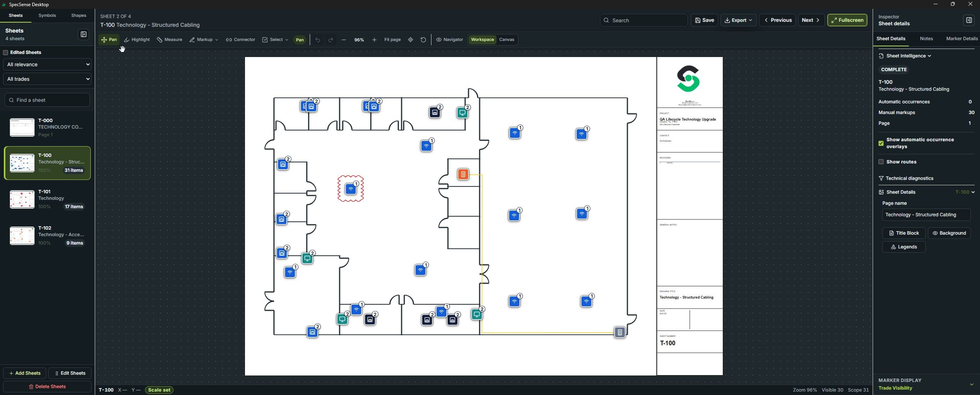Click the undo arrow icon
The width and height of the screenshot is (980, 395).
pos(318,40)
